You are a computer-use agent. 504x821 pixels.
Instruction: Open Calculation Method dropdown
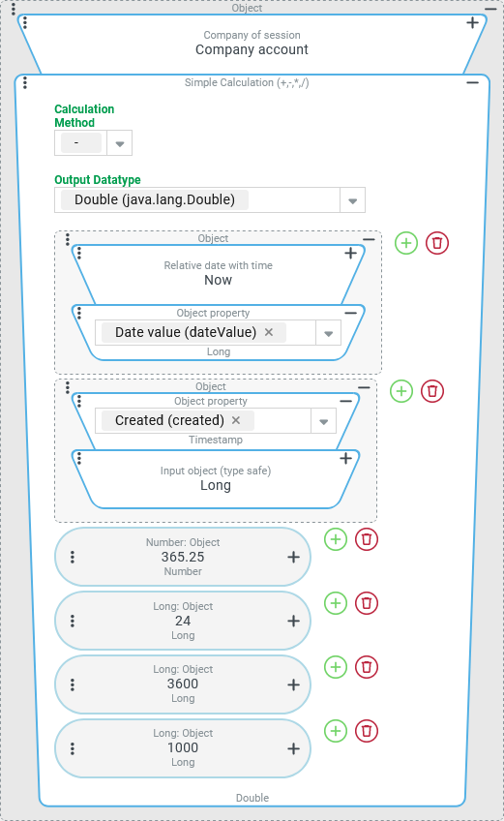pyautogui.click(x=119, y=143)
